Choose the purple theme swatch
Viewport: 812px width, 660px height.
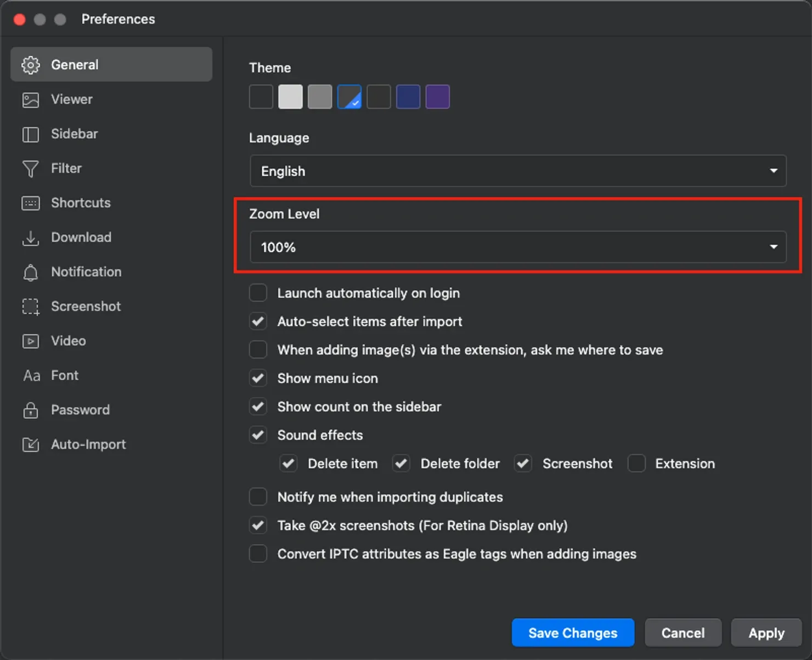(x=438, y=97)
